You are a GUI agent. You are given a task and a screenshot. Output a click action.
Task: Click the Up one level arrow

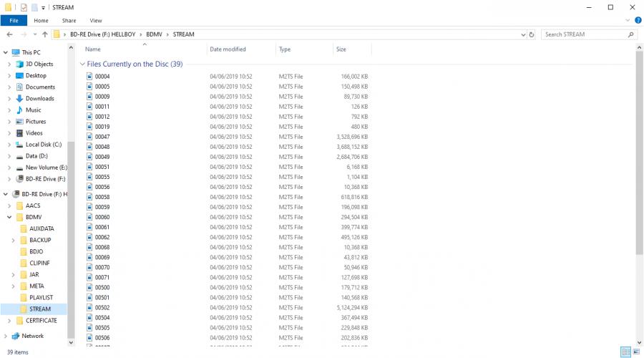click(45, 34)
